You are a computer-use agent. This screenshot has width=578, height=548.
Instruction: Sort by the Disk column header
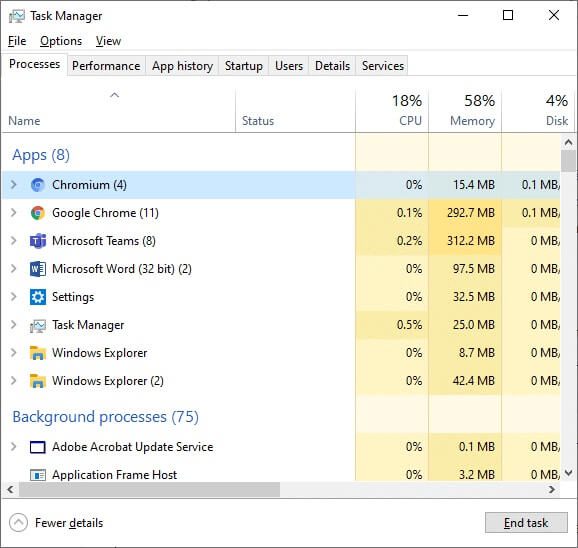click(x=538, y=111)
